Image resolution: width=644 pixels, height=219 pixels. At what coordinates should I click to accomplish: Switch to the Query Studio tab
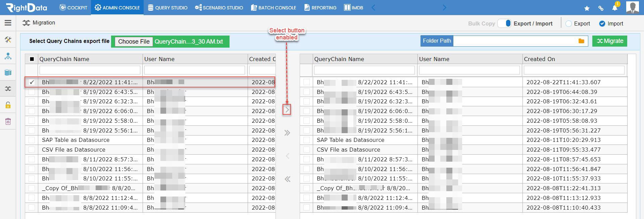coord(167,7)
